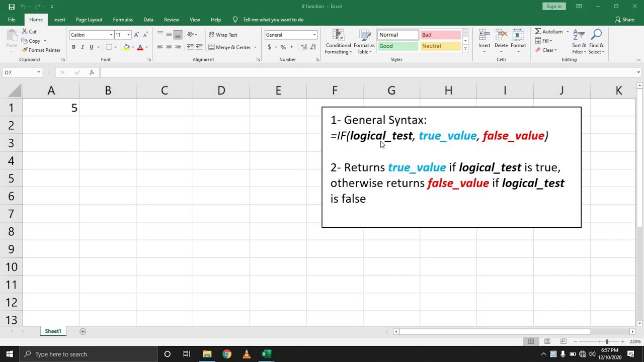Open the File tab
This screenshot has width=644, height=362.
tap(12, 20)
